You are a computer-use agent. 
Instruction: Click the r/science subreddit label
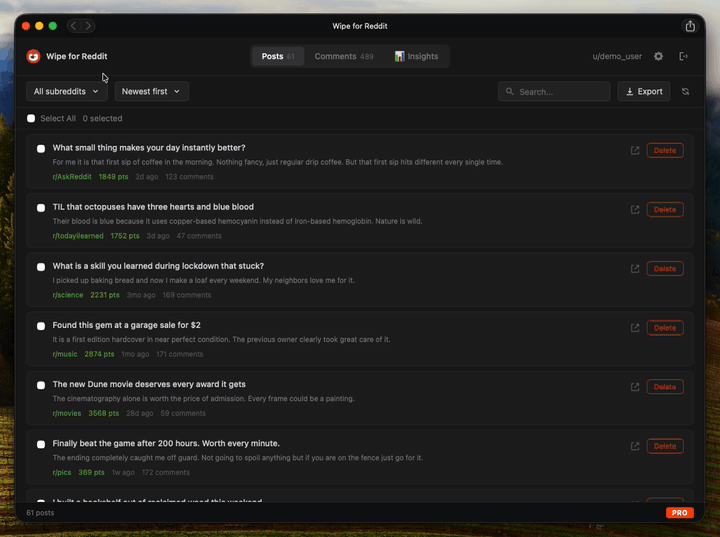(68, 295)
